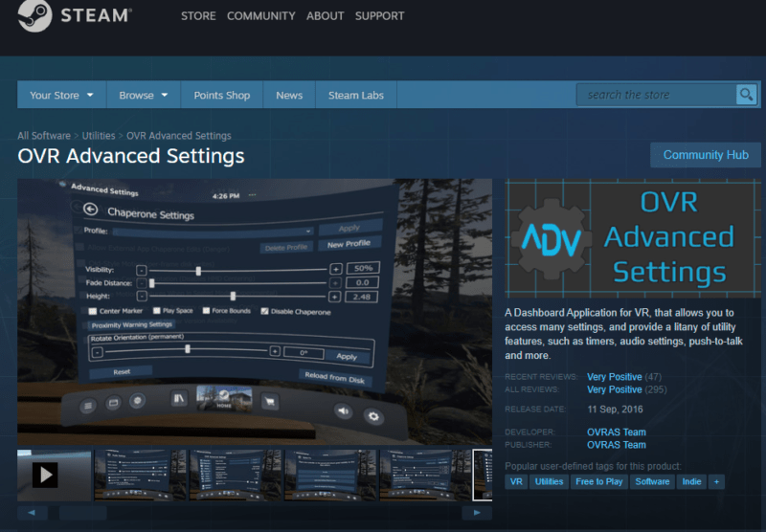766x532 pixels.
Task: Click the right arrow of the thumbnail strip
Action: tap(477, 513)
